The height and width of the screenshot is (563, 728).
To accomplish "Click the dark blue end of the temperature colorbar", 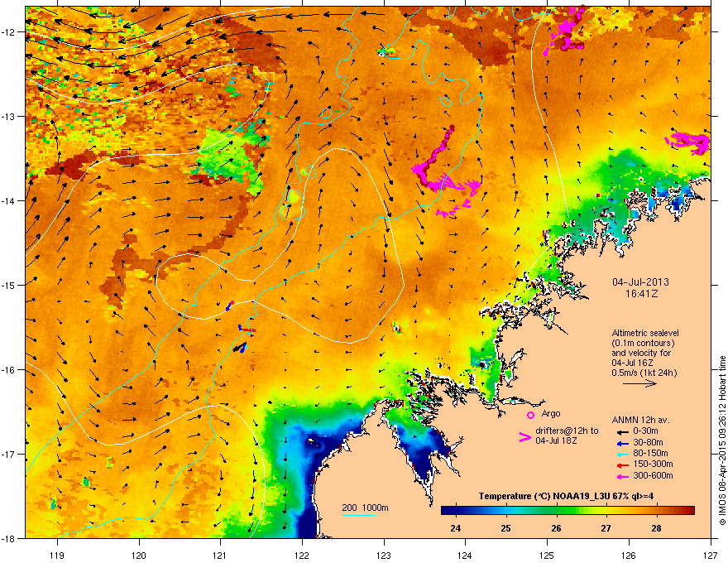I will coord(447,510).
